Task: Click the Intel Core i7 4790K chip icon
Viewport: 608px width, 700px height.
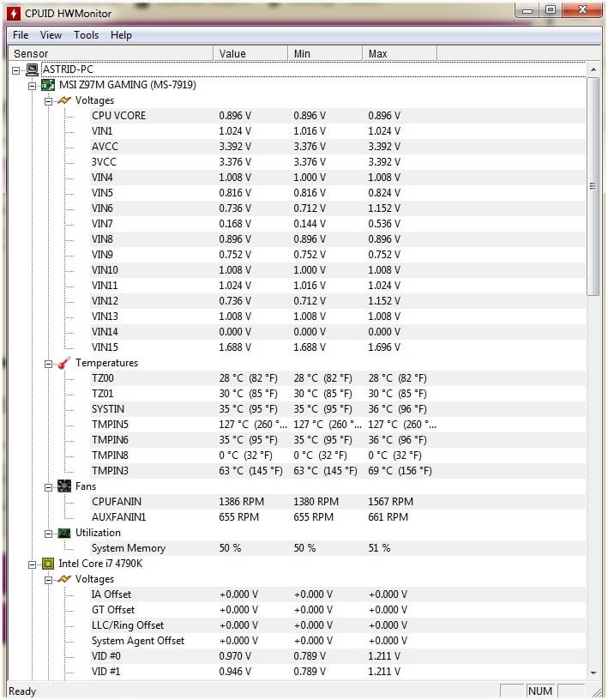Action: click(48, 564)
